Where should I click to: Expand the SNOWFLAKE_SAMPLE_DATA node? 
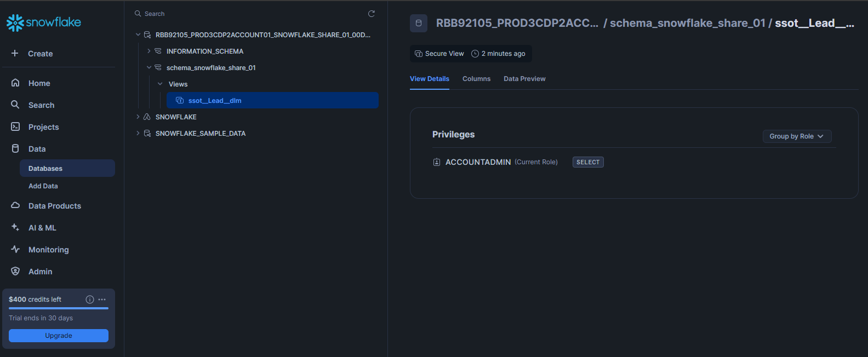pyautogui.click(x=138, y=133)
